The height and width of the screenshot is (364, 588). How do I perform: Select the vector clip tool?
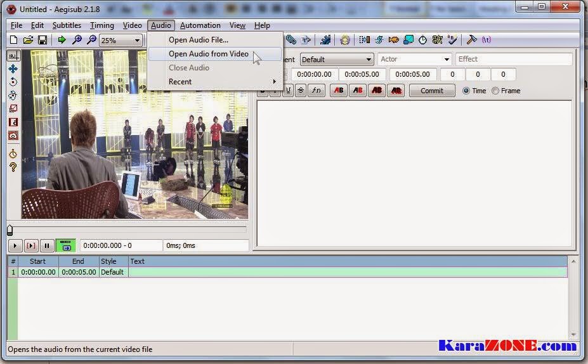coord(13,135)
